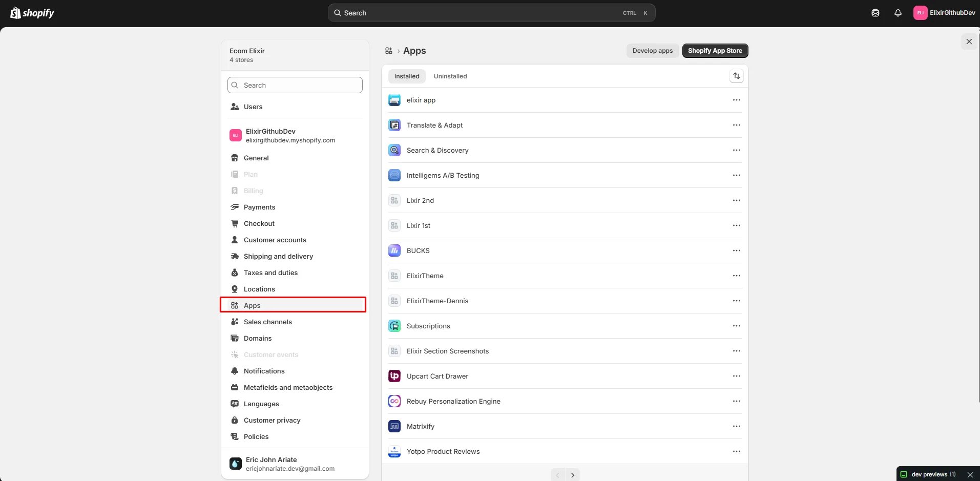The height and width of the screenshot is (481, 980).
Task: Click the BUCKS app icon
Action: coord(394,250)
